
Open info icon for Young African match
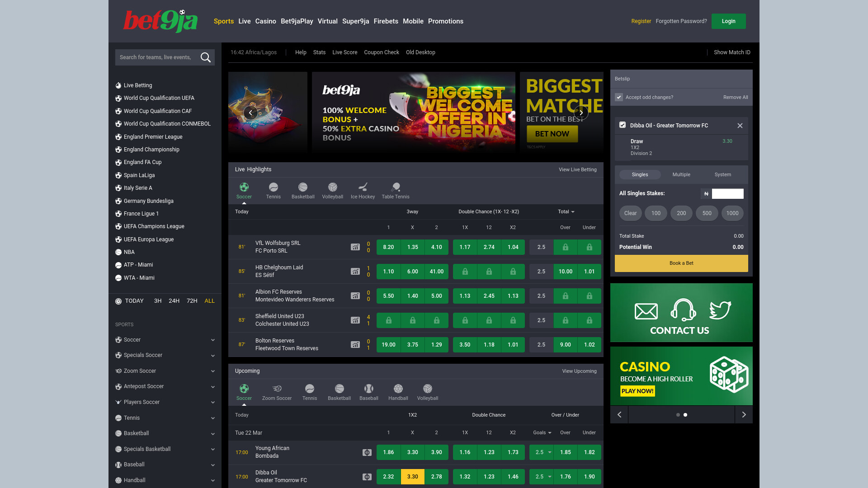(x=367, y=452)
